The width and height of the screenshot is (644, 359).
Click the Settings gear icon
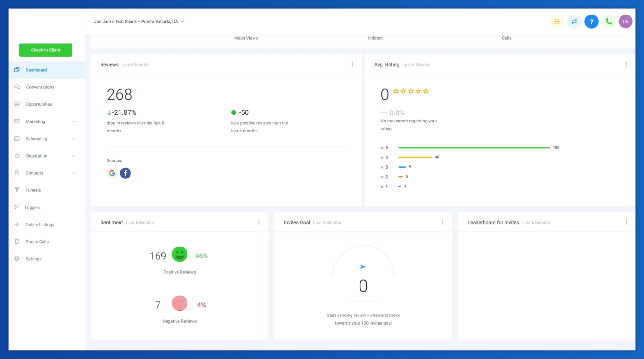[x=17, y=259]
